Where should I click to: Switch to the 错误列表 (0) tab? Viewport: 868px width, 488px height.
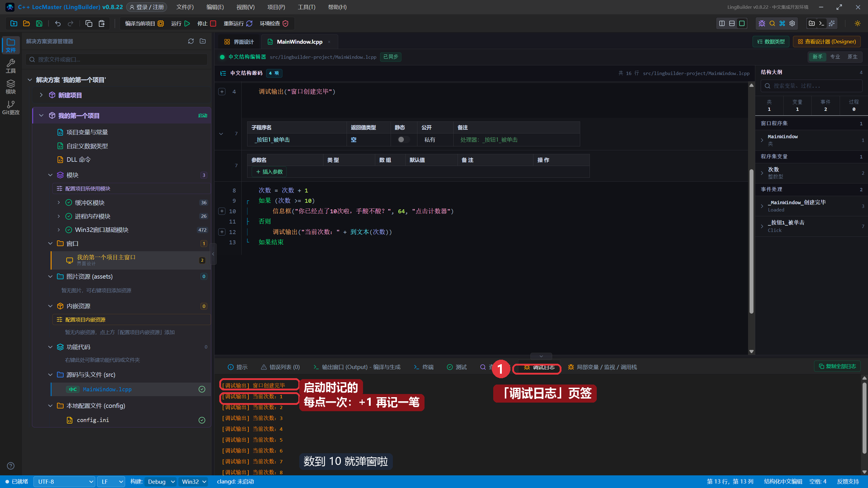pyautogui.click(x=280, y=367)
